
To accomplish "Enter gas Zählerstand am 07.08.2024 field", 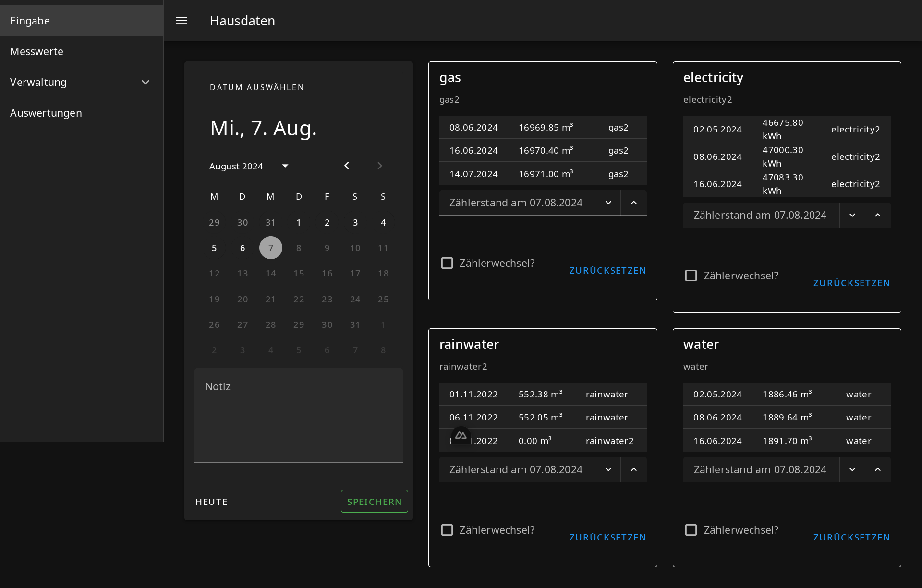I will tap(517, 203).
